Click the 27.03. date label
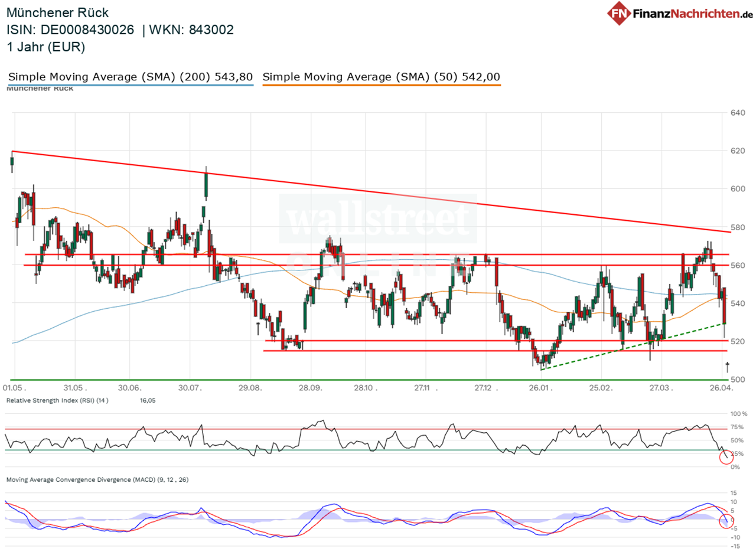This screenshot has width=756, height=555. click(661, 389)
